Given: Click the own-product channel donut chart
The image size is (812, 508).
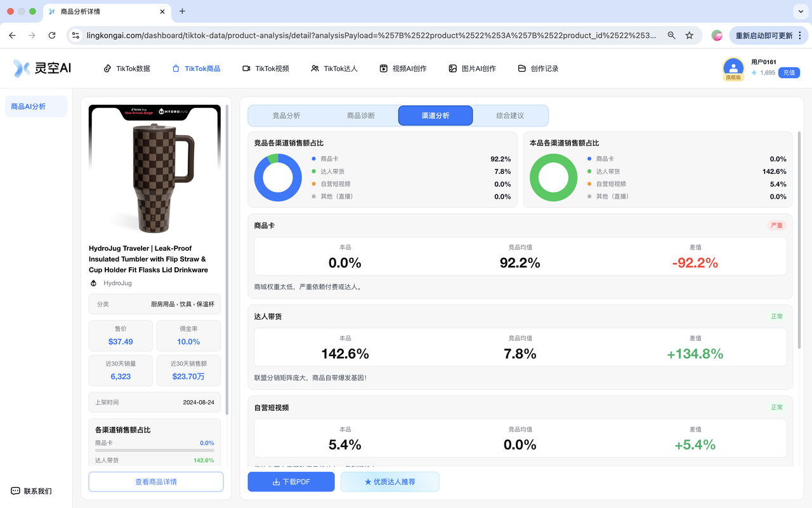Looking at the screenshot, I should point(553,178).
